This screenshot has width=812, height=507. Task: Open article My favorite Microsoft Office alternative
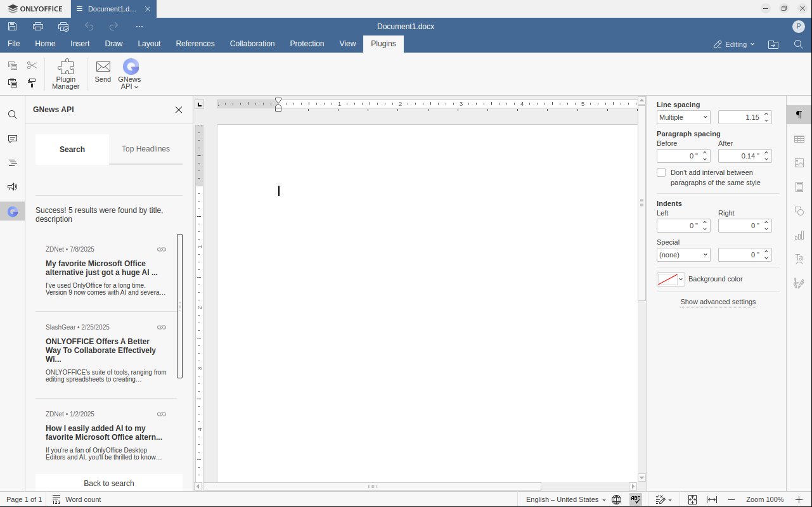101,268
